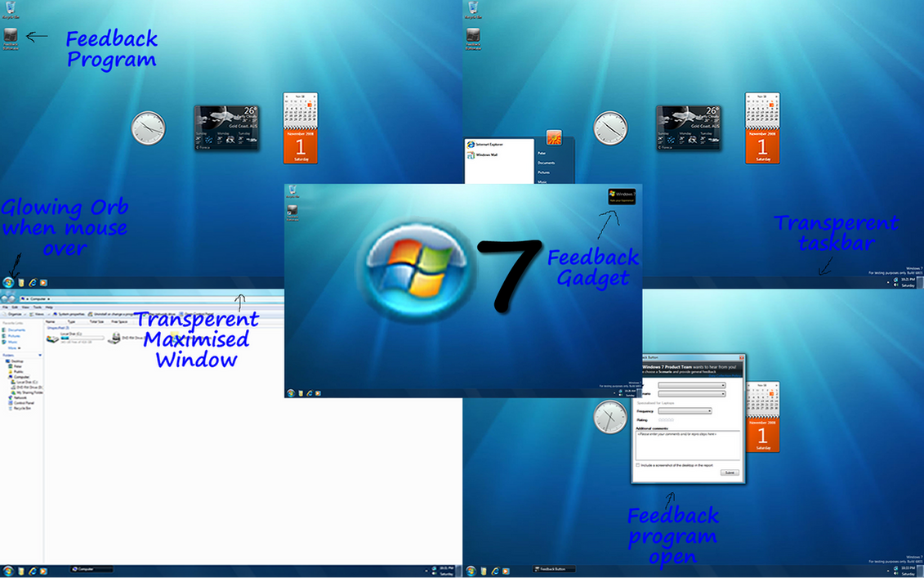924x578 pixels.
Task: Click clock gadget on Feedback Program desktop
Action: click(x=148, y=128)
